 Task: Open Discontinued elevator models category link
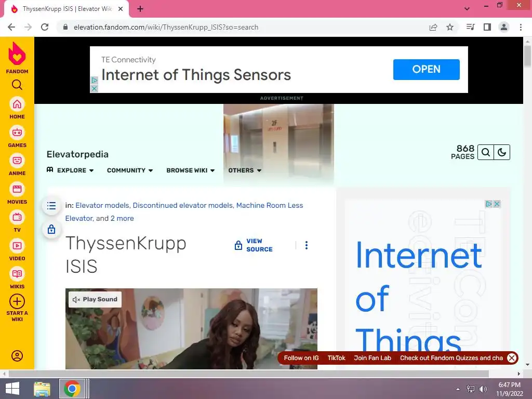point(182,205)
